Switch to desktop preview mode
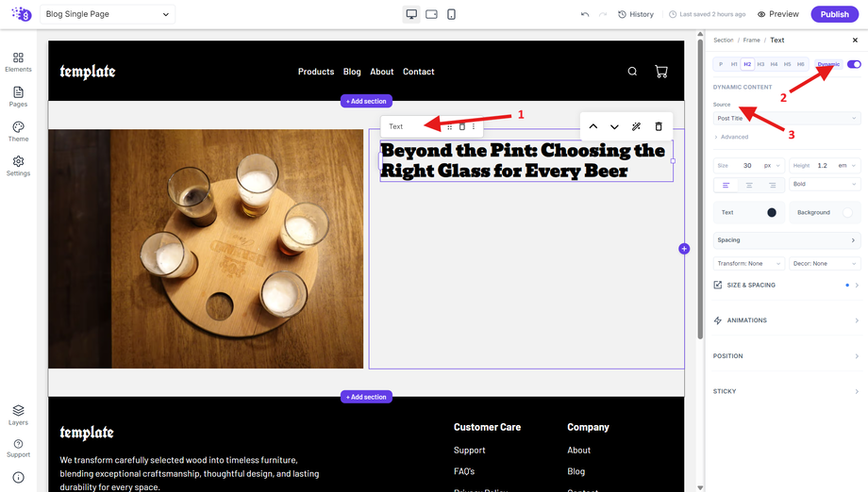868x492 pixels. pyautogui.click(x=411, y=14)
